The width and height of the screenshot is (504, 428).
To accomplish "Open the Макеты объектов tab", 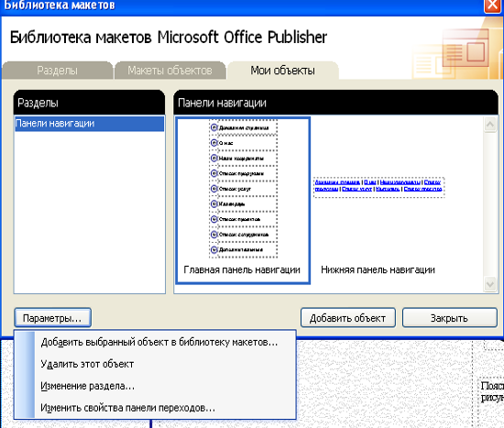I will tap(170, 70).
